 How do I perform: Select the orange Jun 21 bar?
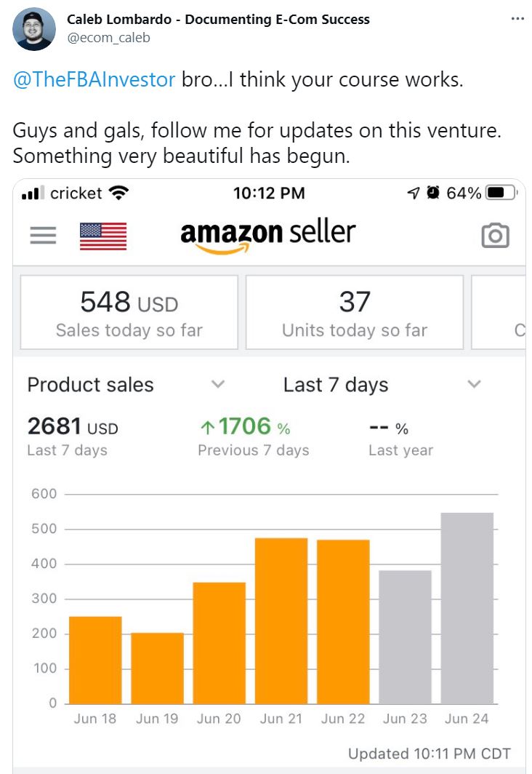coord(281,621)
